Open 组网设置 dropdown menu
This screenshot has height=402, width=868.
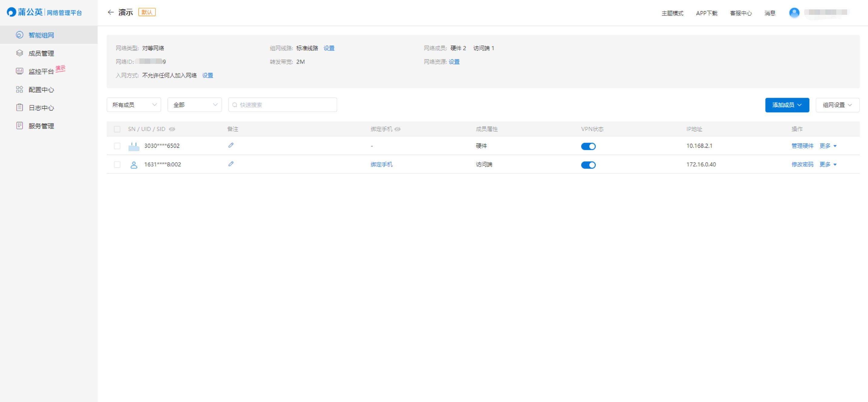pos(837,105)
